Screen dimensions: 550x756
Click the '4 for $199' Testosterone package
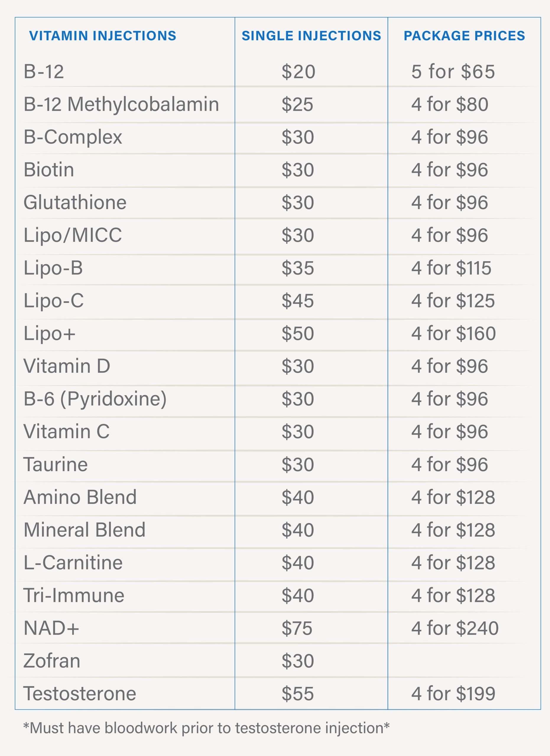click(x=453, y=693)
